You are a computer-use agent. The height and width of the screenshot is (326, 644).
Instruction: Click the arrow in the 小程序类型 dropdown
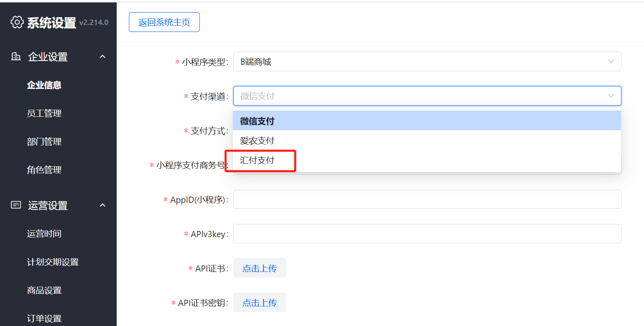(610, 61)
